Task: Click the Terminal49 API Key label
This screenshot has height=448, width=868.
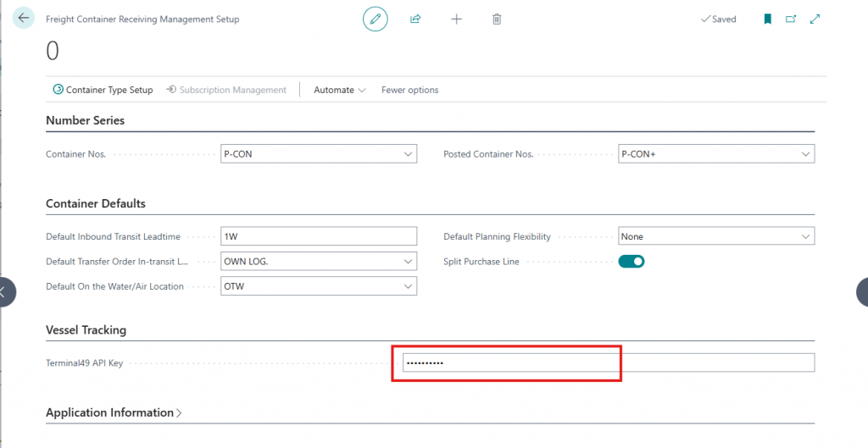Action: pos(84,363)
